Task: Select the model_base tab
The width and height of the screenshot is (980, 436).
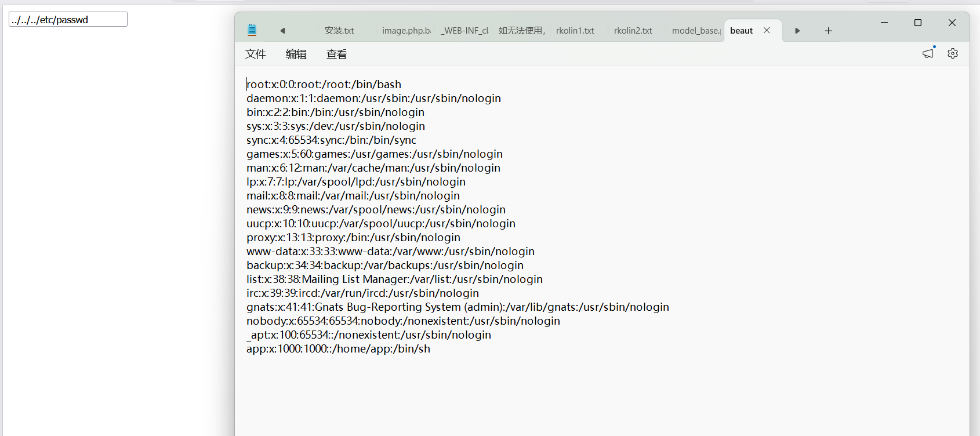Action: 696,31
